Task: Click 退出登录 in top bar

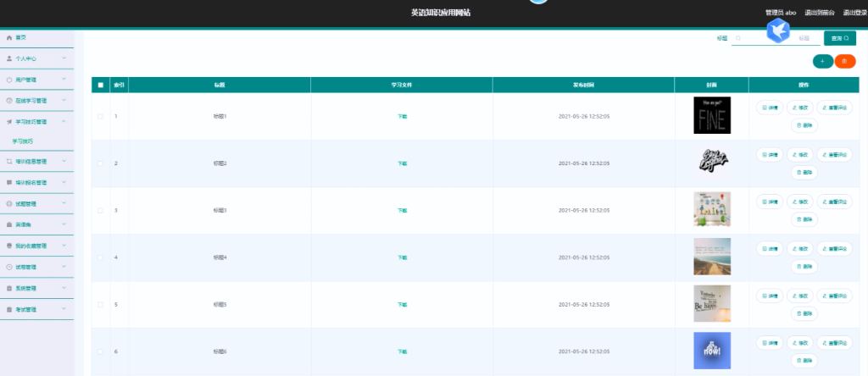Action: 854,13
